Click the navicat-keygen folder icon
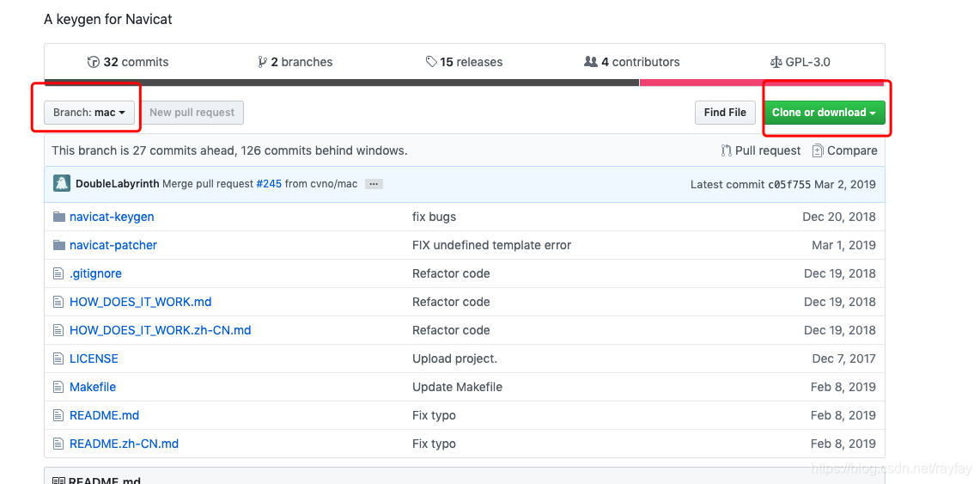The height and width of the screenshot is (484, 980). click(x=59, y=217)
